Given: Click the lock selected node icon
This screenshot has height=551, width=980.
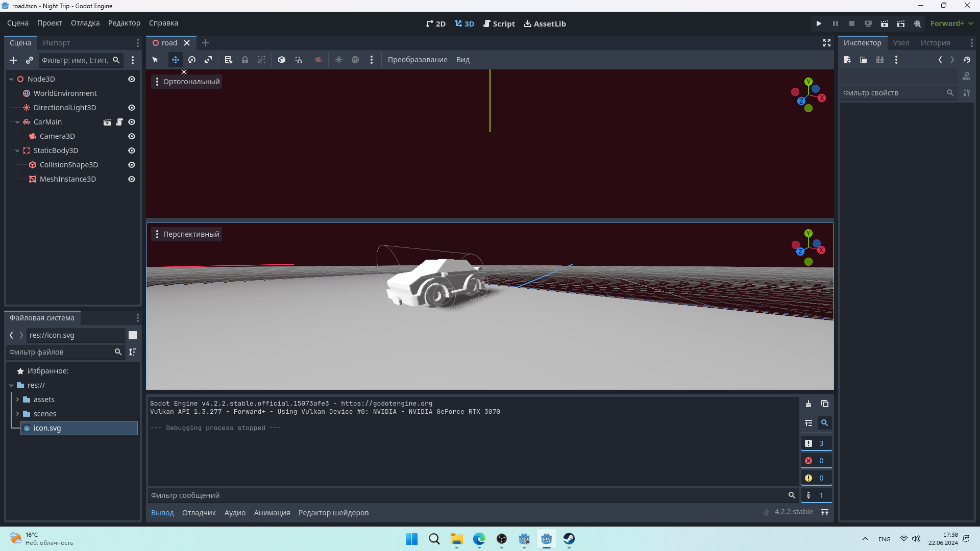Looking at the screenshot, I should click(x=245, y=60).
